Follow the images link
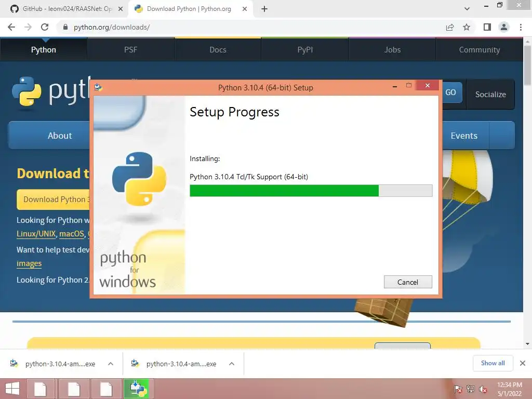532x399 pixels. [29, 263]
